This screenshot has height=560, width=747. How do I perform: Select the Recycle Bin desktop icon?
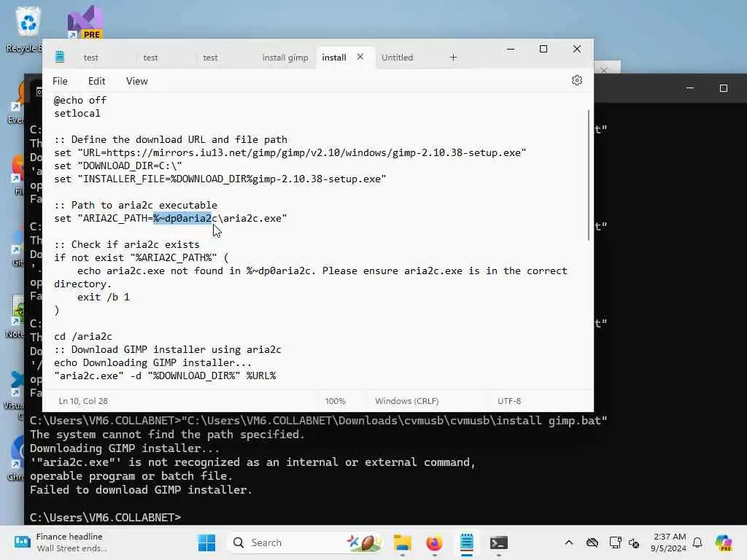click(x=27, y=29)
